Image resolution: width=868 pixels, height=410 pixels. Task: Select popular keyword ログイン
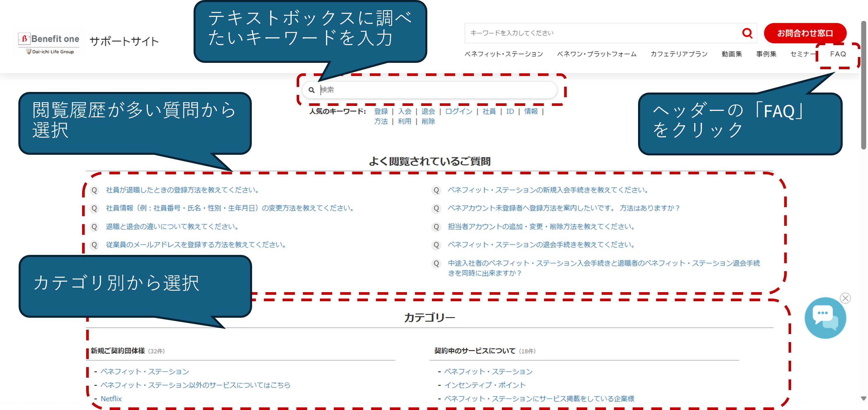click(459, 111)
